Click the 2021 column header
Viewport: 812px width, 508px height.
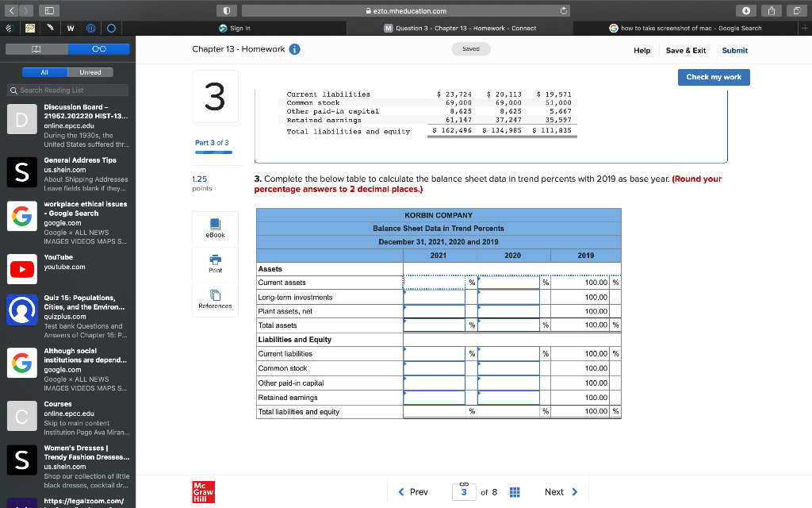(x=438, y=255)
